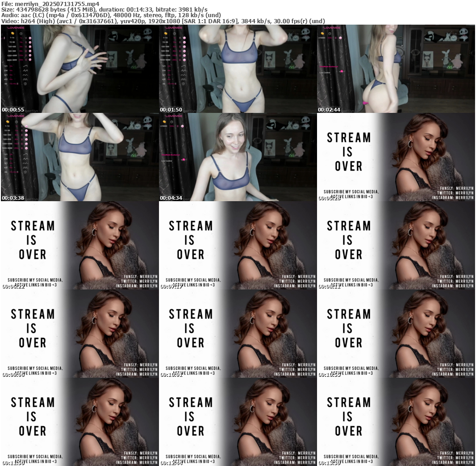The image size is (476, 466).
Task: Click the thumbnail at timestamp 00:02:44
Action: pos(396,69)
